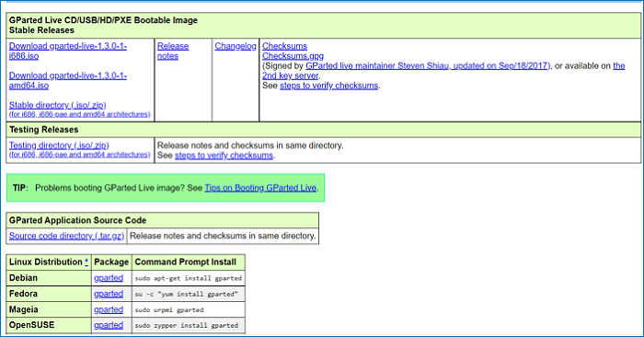Open GParted live maintainer Steven Shiau link

coord(428,65)
